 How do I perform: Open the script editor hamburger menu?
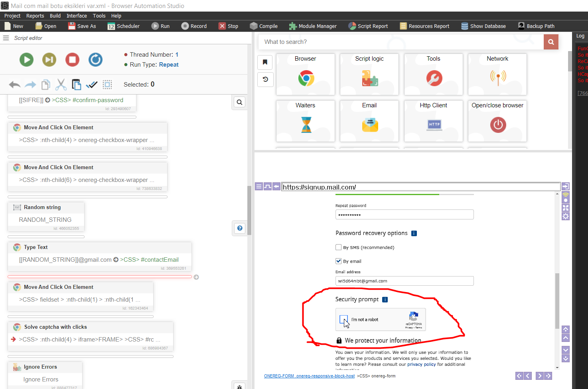coord(6,38)
